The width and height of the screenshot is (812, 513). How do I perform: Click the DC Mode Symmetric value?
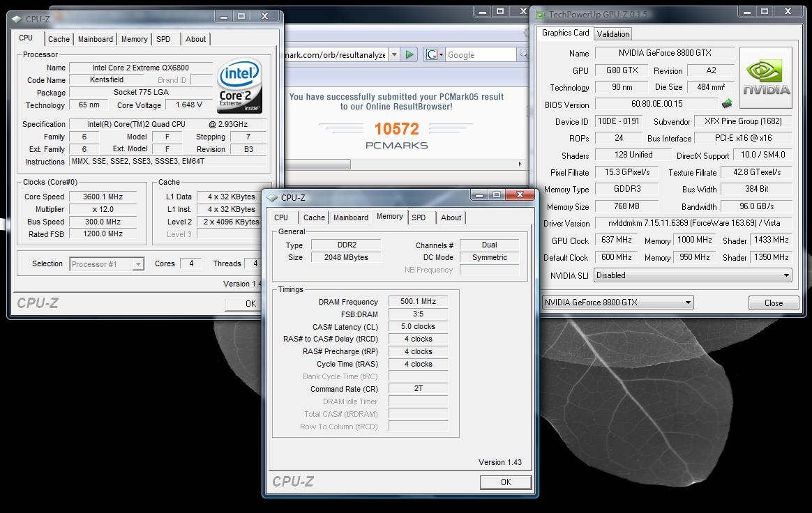[x=490, y=257]
